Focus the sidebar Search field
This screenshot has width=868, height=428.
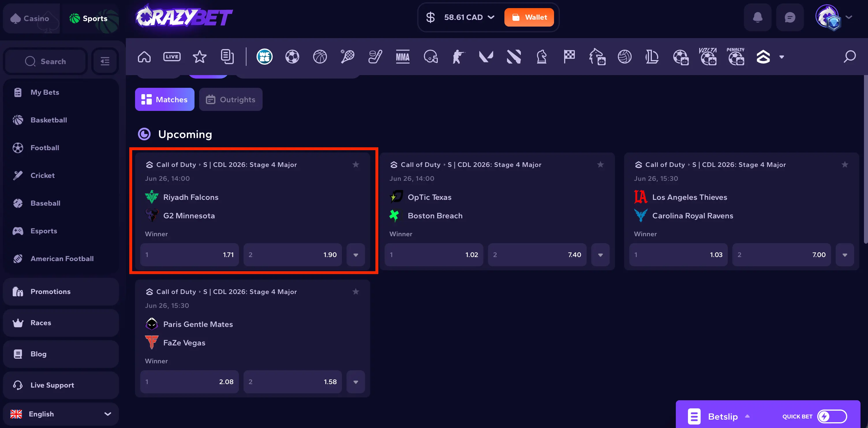pos(46,61)
